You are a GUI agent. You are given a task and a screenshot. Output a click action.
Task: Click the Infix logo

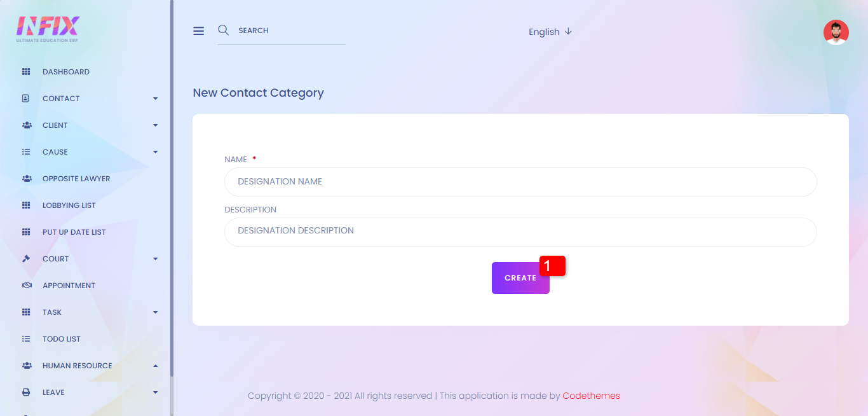pos(48,29)
